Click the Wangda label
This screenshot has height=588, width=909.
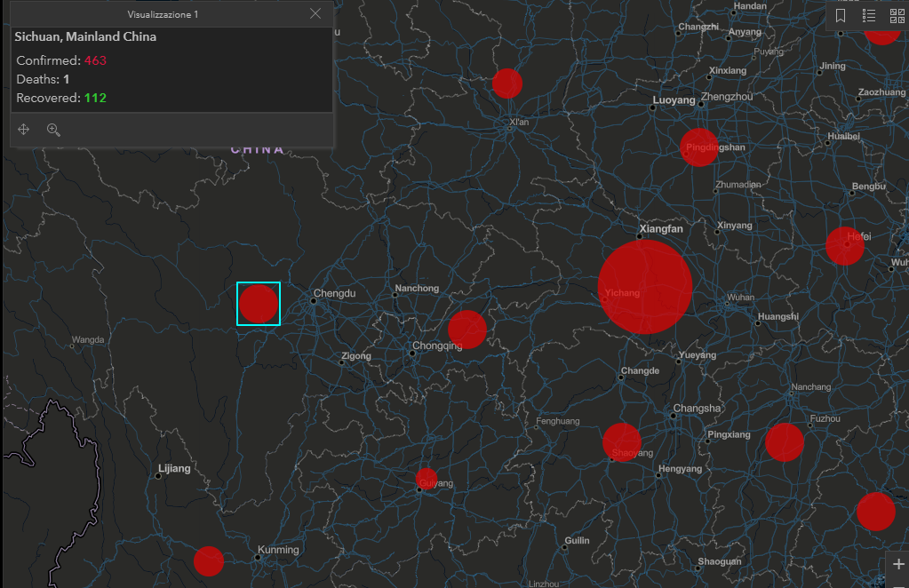click(88, 339)
